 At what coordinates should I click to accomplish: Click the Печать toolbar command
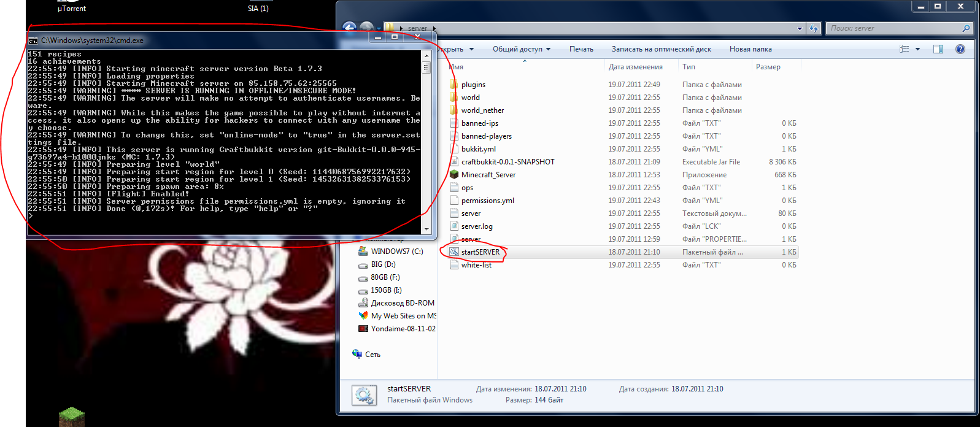point(581,49)
